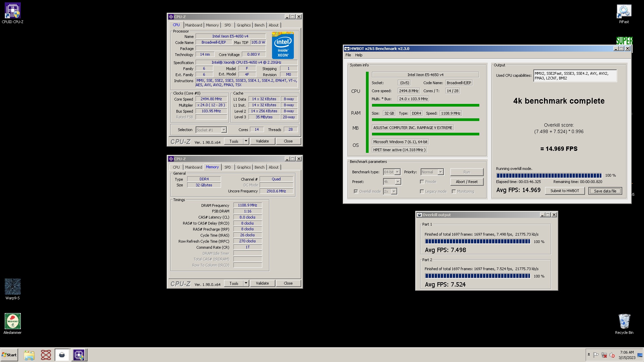Click the Part 1 progress bar

click(478, 241)
